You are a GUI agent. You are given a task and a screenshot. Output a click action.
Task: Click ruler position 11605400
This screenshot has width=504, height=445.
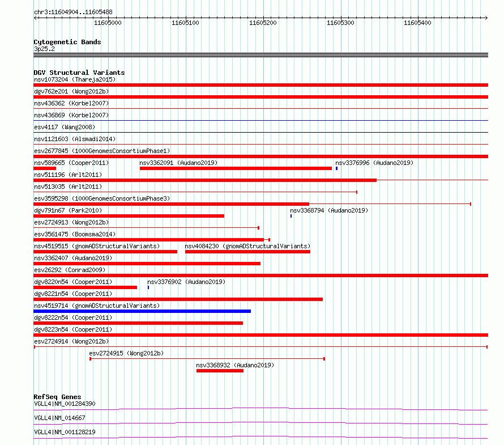417,23
